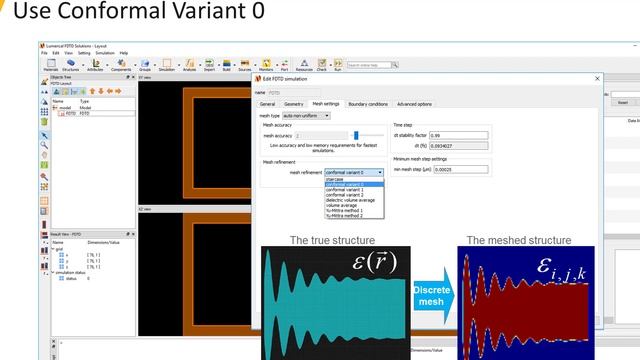Open the mesh refinement combo box
This screenshot has height=360, width=640.
[x=354, y=172]
